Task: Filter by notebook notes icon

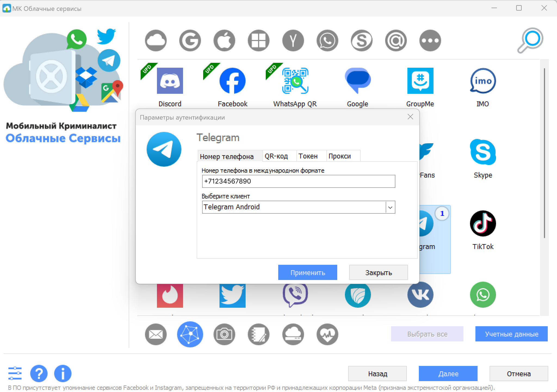Action: (x=259, y=334)
